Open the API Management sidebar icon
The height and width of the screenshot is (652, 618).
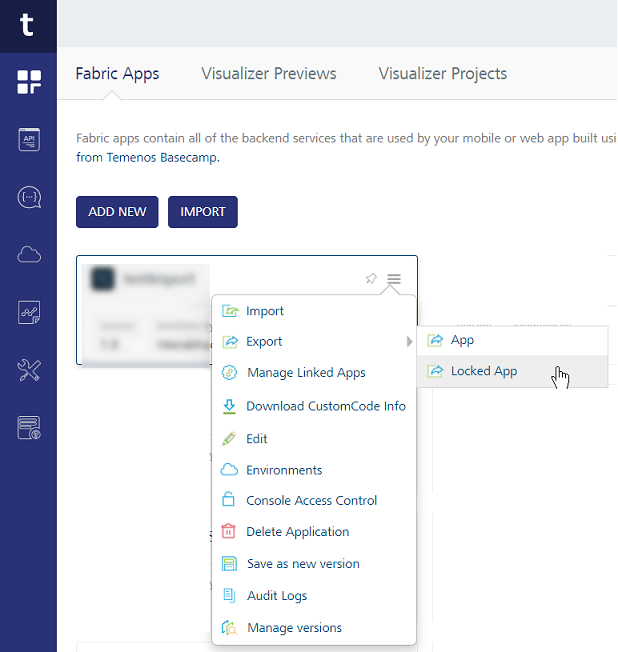(x=29, y=140)
